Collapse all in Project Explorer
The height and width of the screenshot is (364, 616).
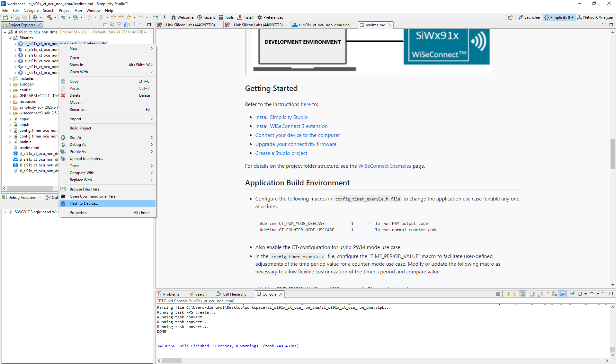(105, 25)
